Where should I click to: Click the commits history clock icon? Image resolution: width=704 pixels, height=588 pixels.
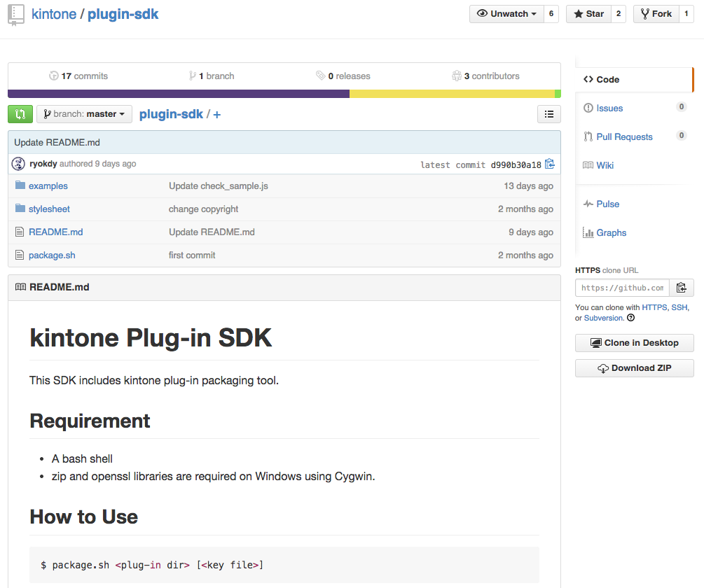54,76
